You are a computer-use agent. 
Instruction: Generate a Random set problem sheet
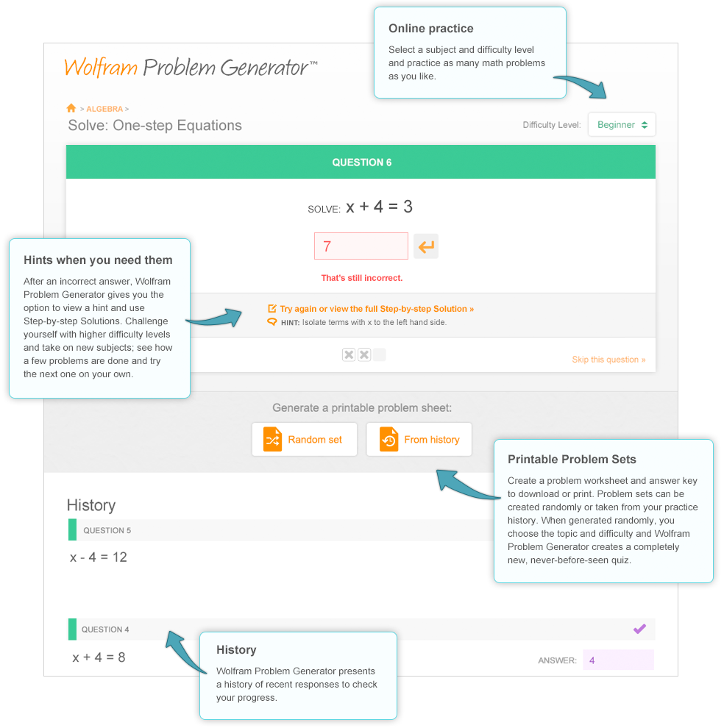click(305, 439)
